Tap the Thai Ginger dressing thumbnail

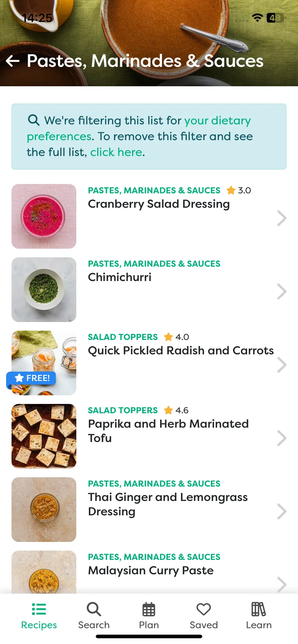[x=44, y=510]
